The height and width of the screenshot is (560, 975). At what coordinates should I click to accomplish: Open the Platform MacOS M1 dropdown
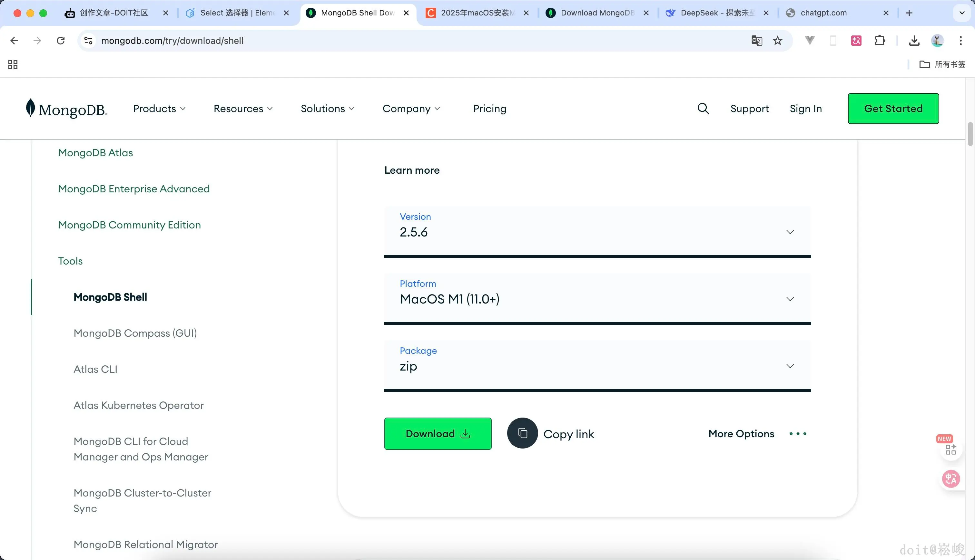tap(790, 298)
